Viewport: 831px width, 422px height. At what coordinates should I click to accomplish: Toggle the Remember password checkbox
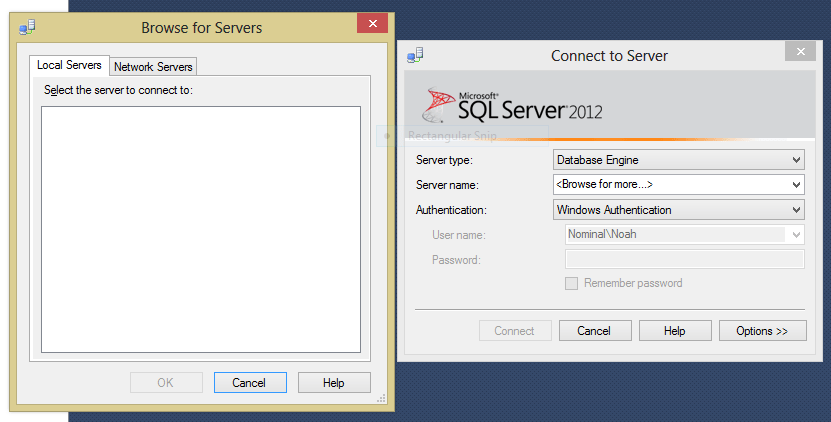[x=571, y=283]
